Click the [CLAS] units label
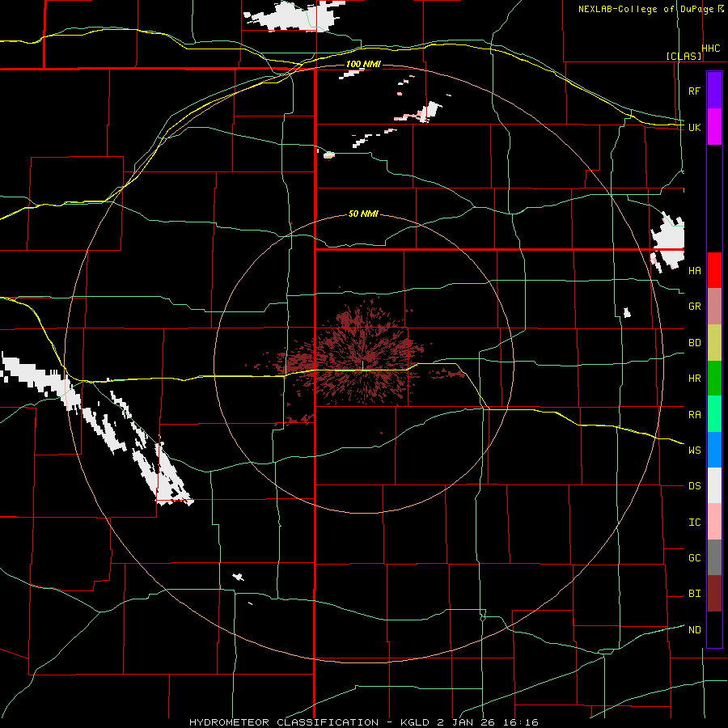728x728 pixels. tap(684, 56)
